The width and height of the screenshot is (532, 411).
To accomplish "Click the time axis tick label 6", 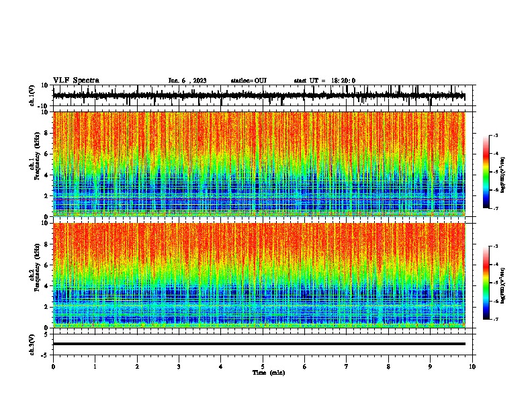I will tap(305, 367).
